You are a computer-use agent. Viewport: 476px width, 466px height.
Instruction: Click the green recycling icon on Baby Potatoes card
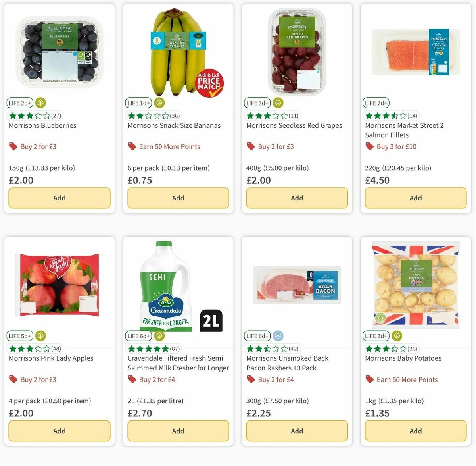396,336
